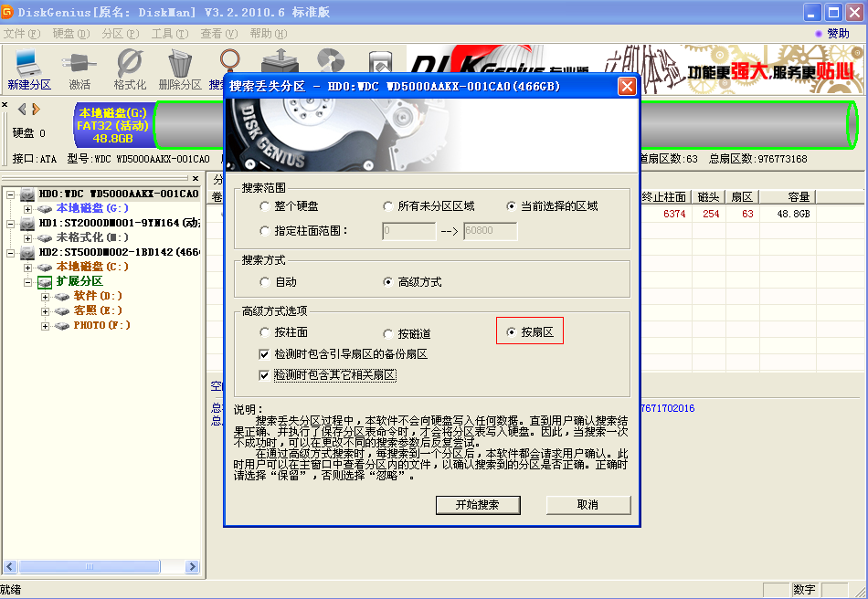Click the 取消 cancel button
Screen dimensions: 868x599
[x=587, y=505]
